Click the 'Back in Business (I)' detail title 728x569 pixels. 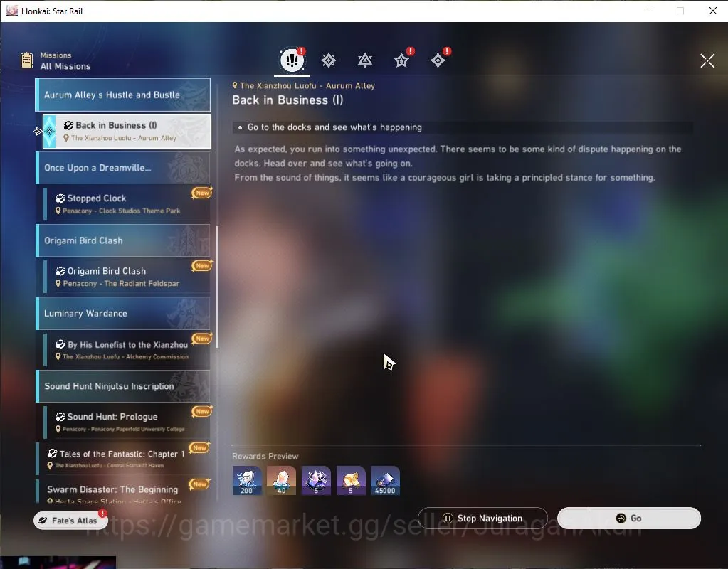tap(287, 100)
